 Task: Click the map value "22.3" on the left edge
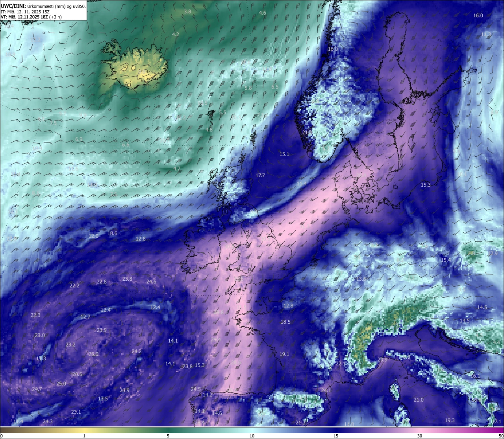tap(35, 315)
